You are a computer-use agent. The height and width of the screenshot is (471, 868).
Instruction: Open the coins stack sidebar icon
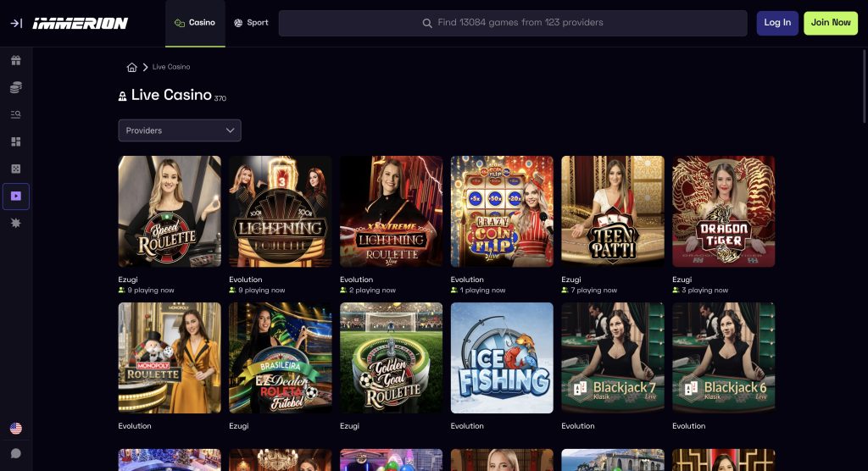16,87
